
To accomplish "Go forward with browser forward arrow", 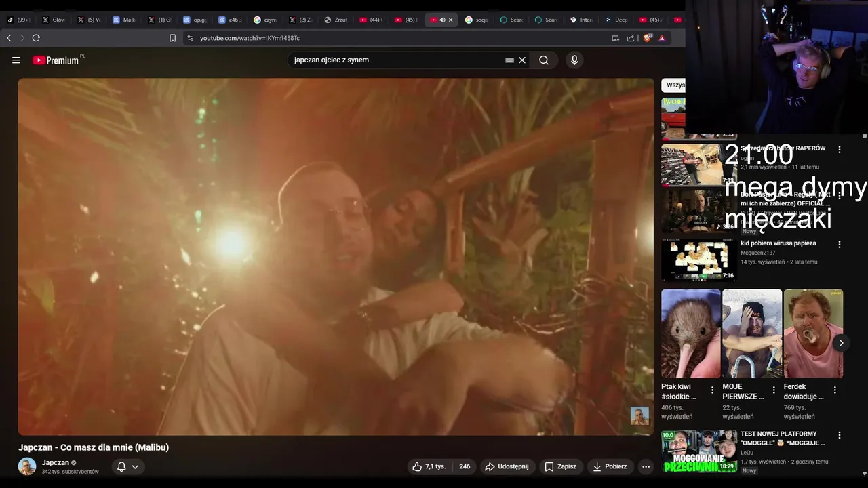I will point(22,38).
